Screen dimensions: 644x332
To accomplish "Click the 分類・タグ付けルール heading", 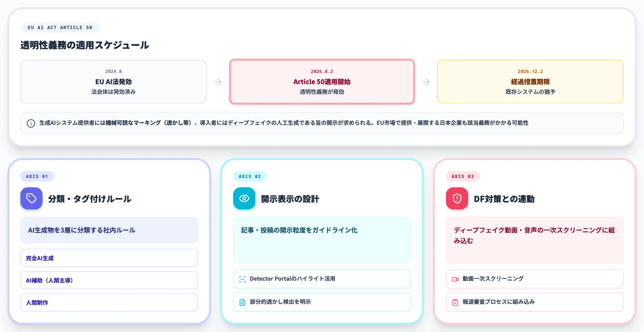I will point(90,199).
